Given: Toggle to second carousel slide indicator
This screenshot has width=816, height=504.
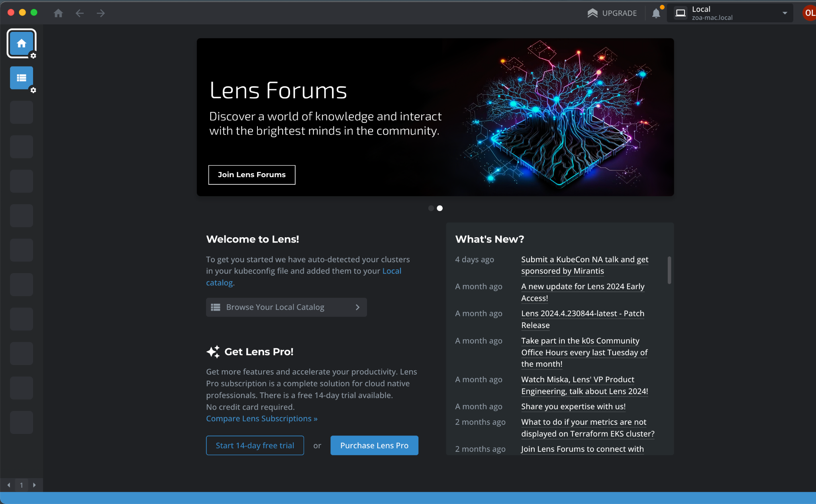Looking at the screenshot, I should coord(439,208).
